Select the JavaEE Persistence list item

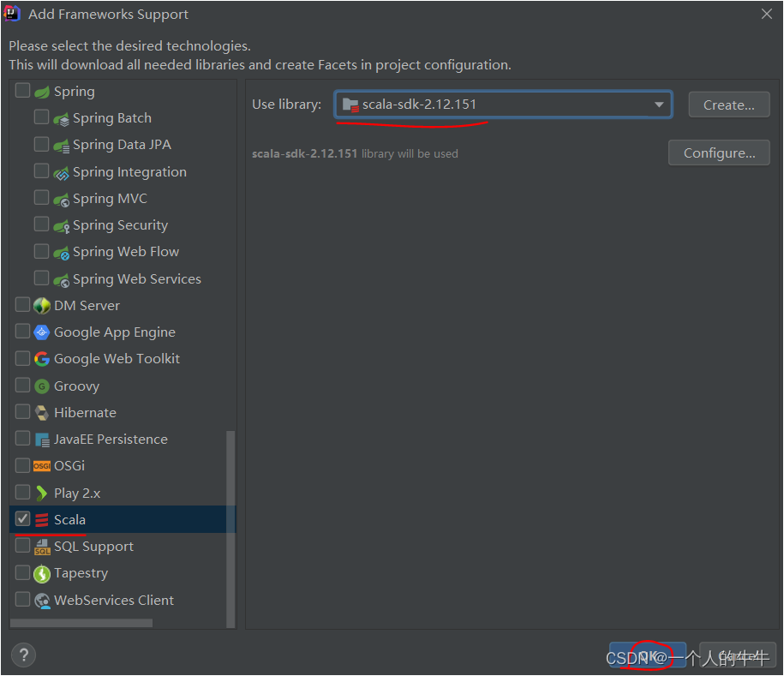(111, 439)
